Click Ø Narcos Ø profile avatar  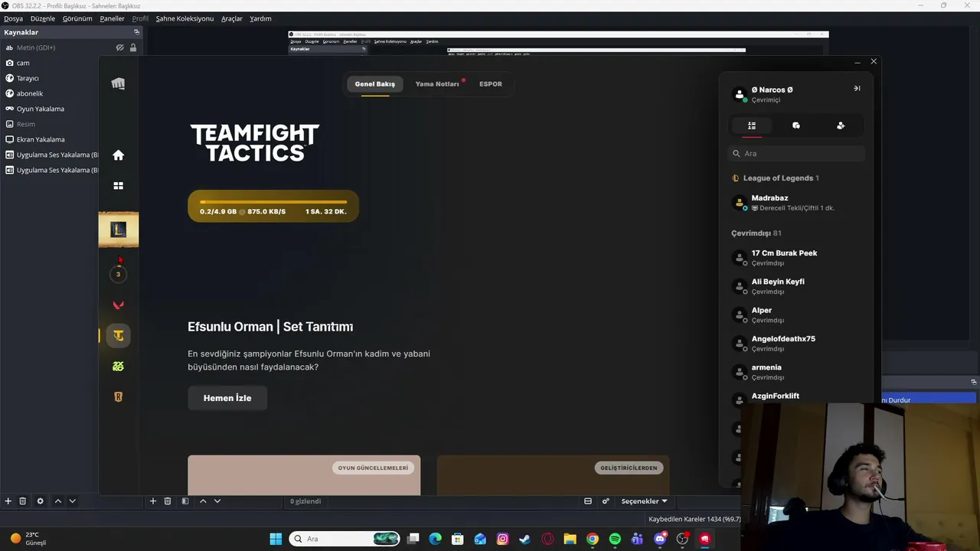pos(740,95)
